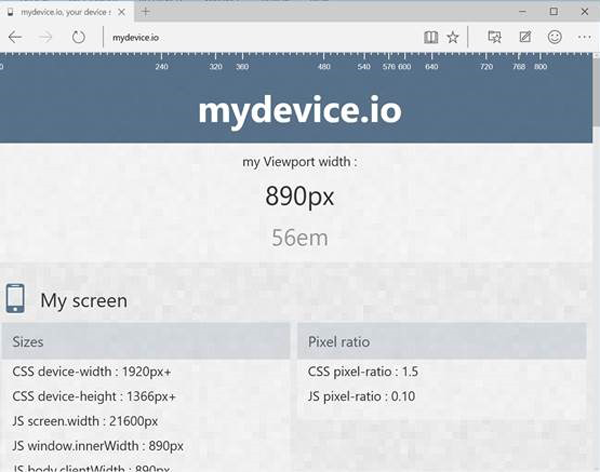Add page to favorites with the star

click(x=453, y=37)
